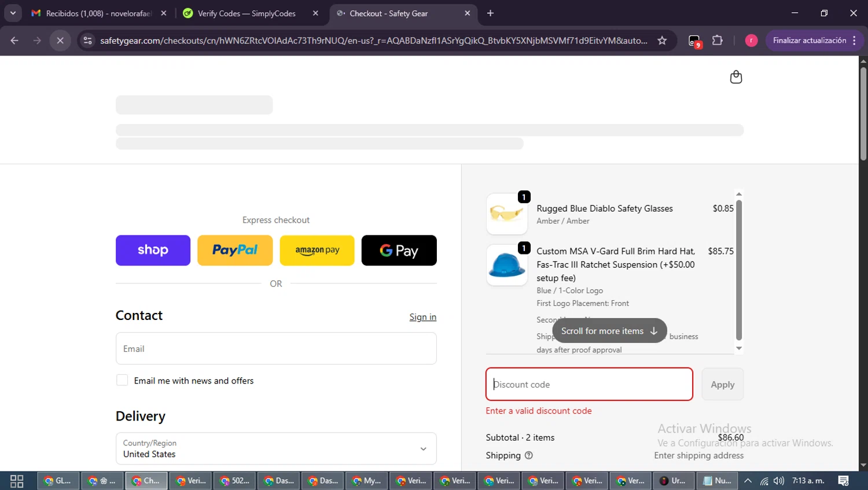Screen dimensions: 868x490
Task: Click the '$0.85' item price
Action: (x=723, y=208)
